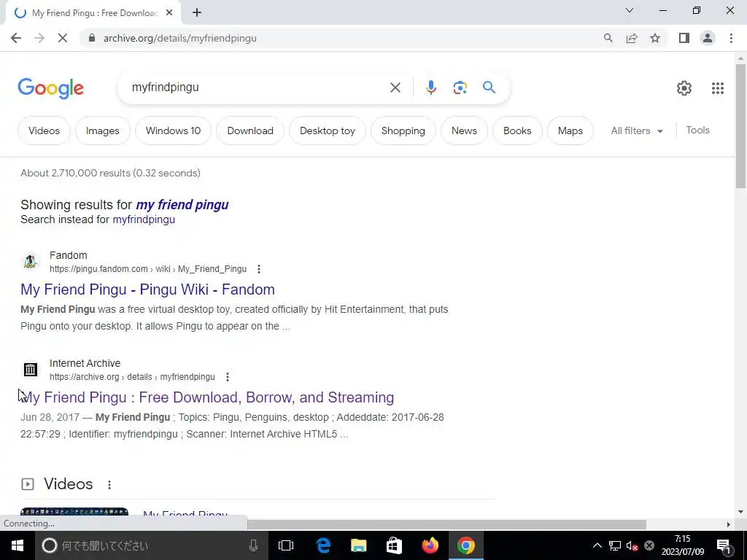747x560 pixels.
Task: Stop loading the page
Action: (63, 38)
